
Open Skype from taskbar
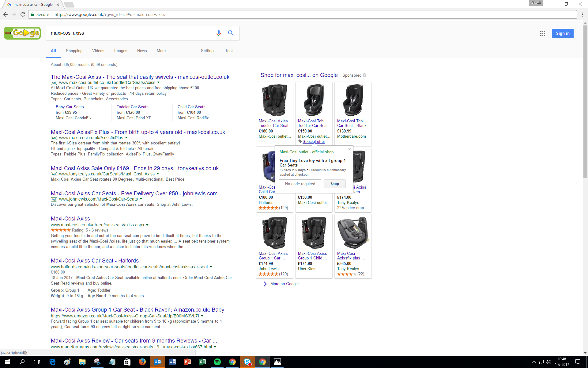(x=247, y=362)
